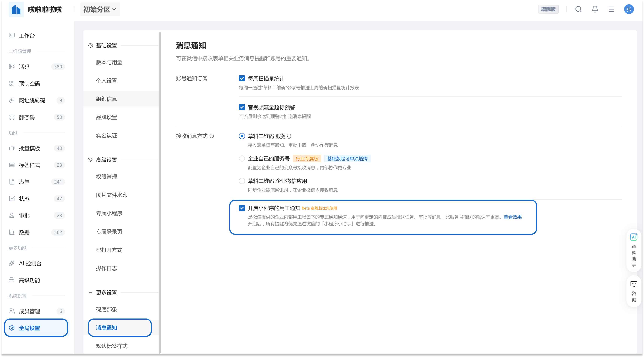Open the 草料助手 AI assistant icon
644x357 pixels.
point(634,237)
